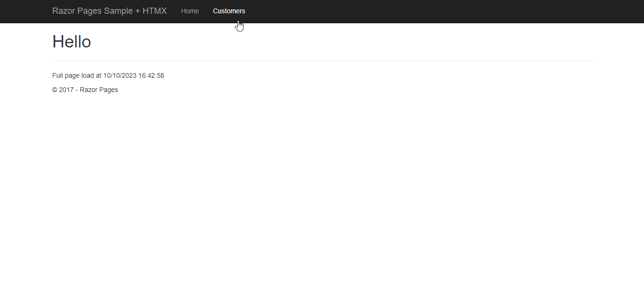Go to the Home nav link
The height and width of the screenshot is (296, 644).
190,11
